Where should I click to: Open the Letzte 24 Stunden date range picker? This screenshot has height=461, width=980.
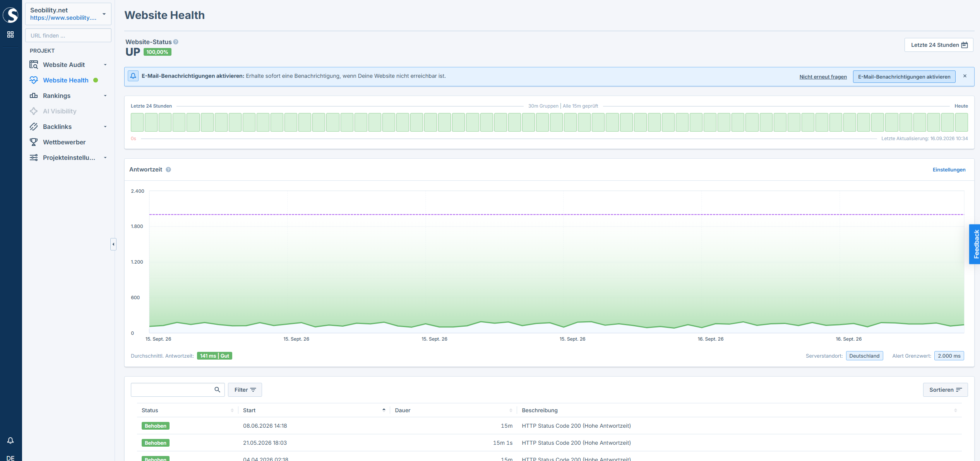(x=939, y=45)
